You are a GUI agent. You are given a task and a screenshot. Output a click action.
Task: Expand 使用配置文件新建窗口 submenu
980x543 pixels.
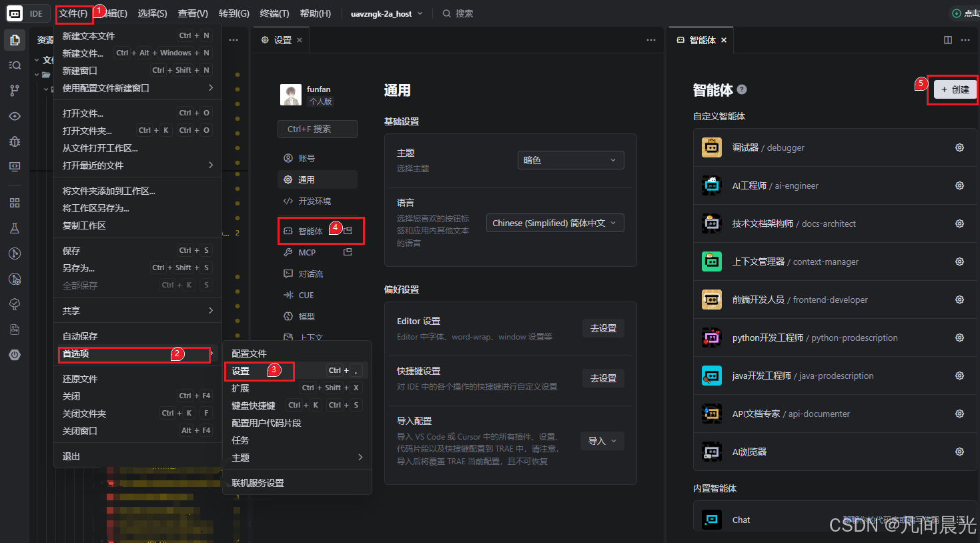(137, 88)
